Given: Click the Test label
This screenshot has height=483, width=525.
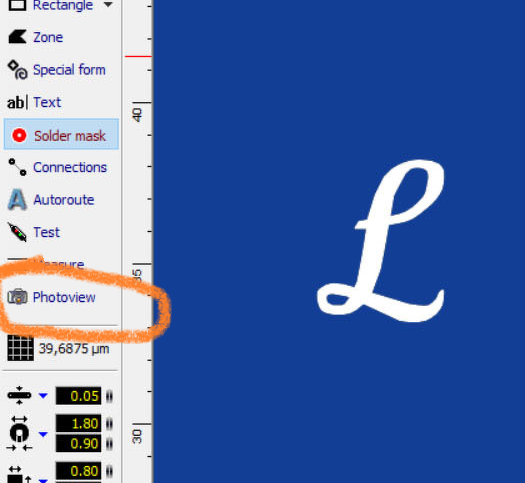Looking at the screenshot, I should [47, 232].
